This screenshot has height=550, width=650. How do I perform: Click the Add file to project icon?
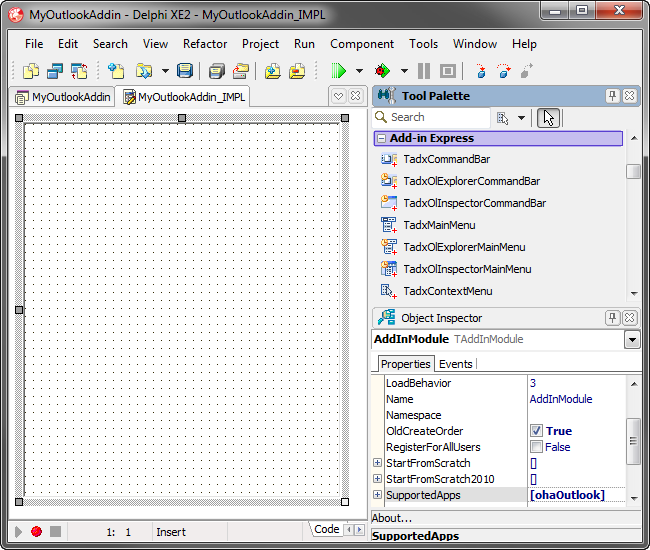[x=272, y=71]
